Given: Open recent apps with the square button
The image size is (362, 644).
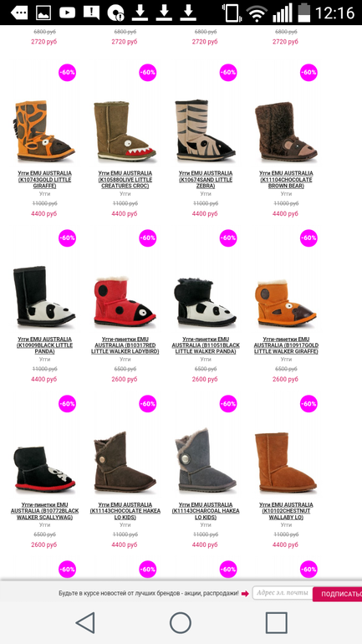Looking at the screenshot, I should pyautogui.click(x=276, y=622).
